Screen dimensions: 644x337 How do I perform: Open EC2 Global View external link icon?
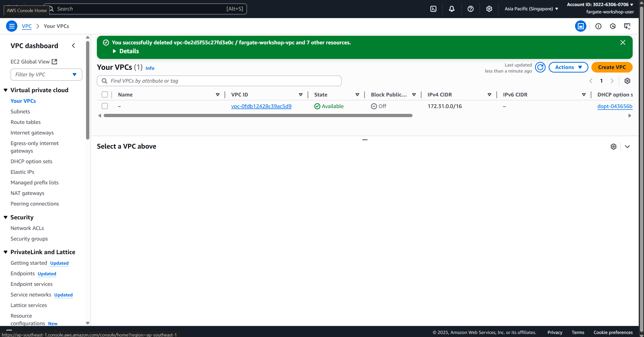pyautogui.click(x=54, y=62)
